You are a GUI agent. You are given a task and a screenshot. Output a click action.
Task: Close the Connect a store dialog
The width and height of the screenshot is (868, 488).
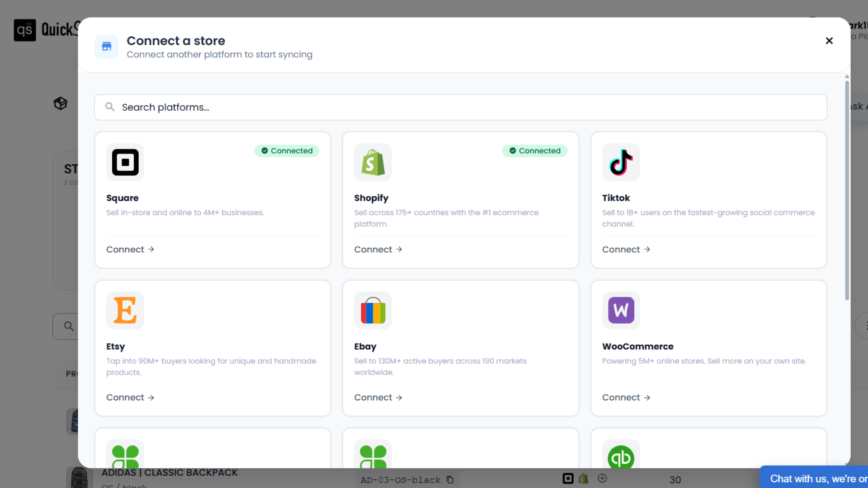829,41
